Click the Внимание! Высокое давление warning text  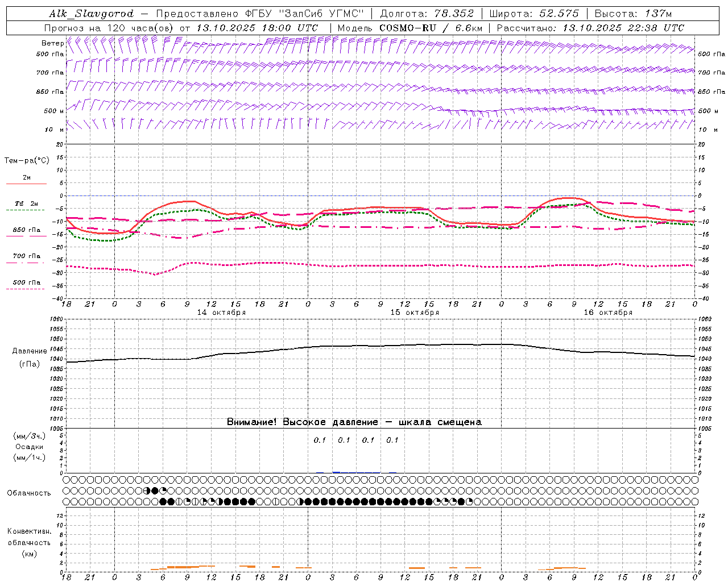click(x=354, y=422)
